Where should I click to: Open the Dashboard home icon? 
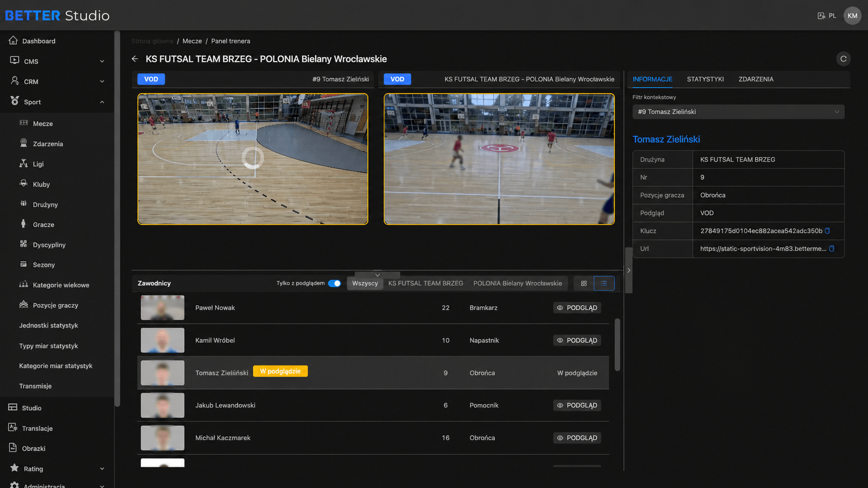point(13,40)
